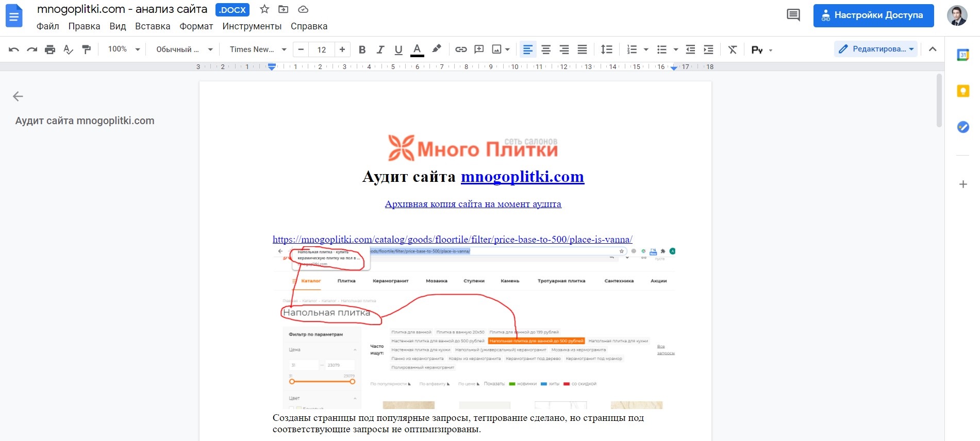Apply bulleted list
Image resolution: width=980 pixels, height=441 pixels.
point(662,49)
